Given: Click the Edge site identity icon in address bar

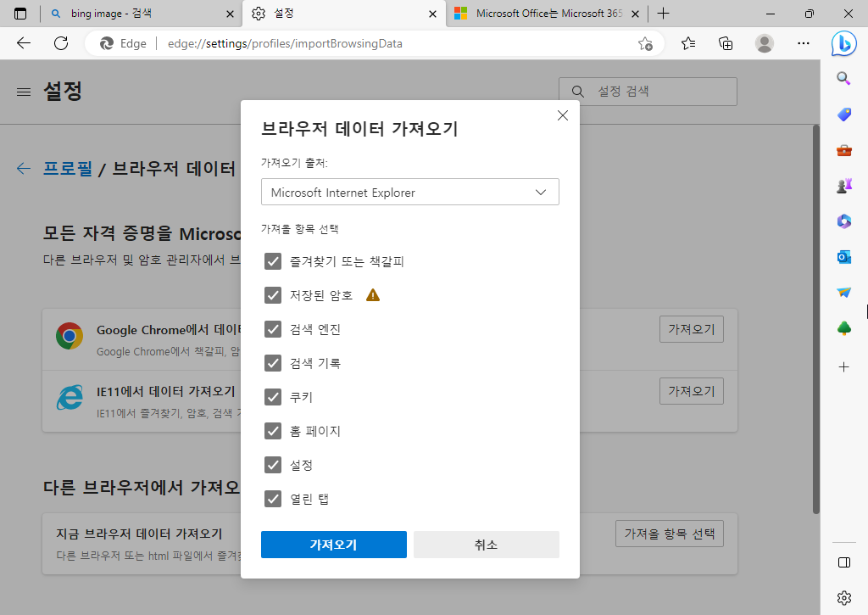Looking at the screenshot, I should point(106,43).
